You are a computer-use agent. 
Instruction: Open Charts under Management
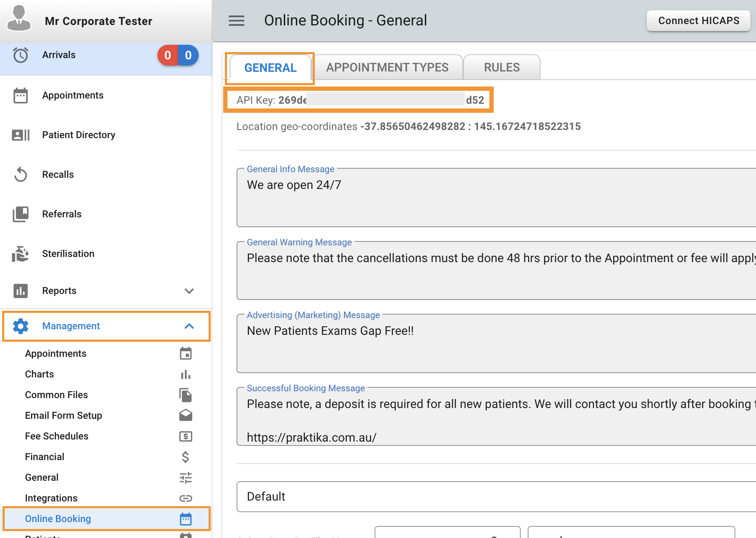point(106,374)
